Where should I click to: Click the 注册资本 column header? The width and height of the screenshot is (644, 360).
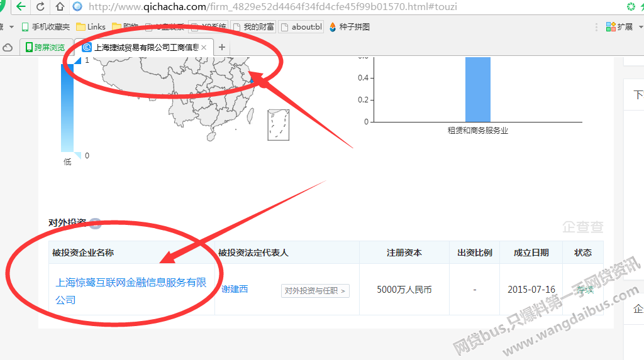404,253
